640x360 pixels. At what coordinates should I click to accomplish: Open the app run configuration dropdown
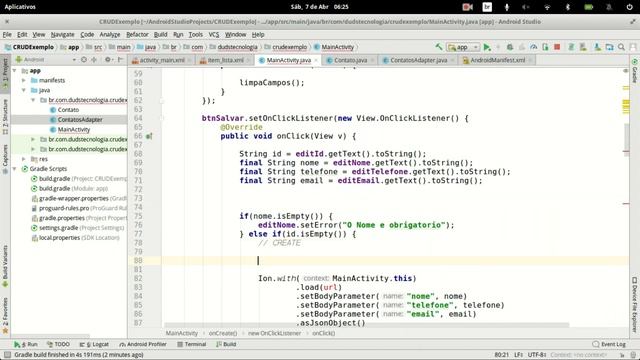(463, 47)
